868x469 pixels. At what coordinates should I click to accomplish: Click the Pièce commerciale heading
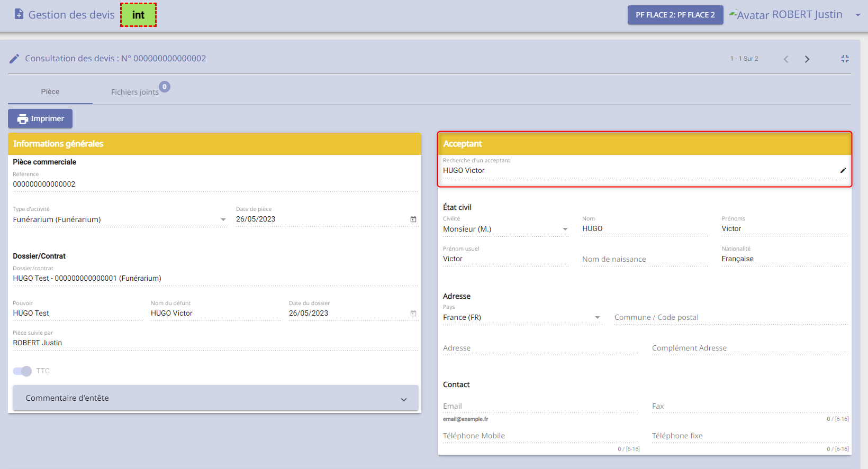[x=44, y=162]
